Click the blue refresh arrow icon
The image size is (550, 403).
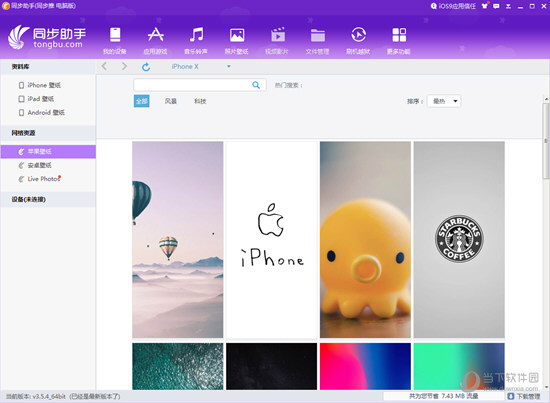[146, 67]
